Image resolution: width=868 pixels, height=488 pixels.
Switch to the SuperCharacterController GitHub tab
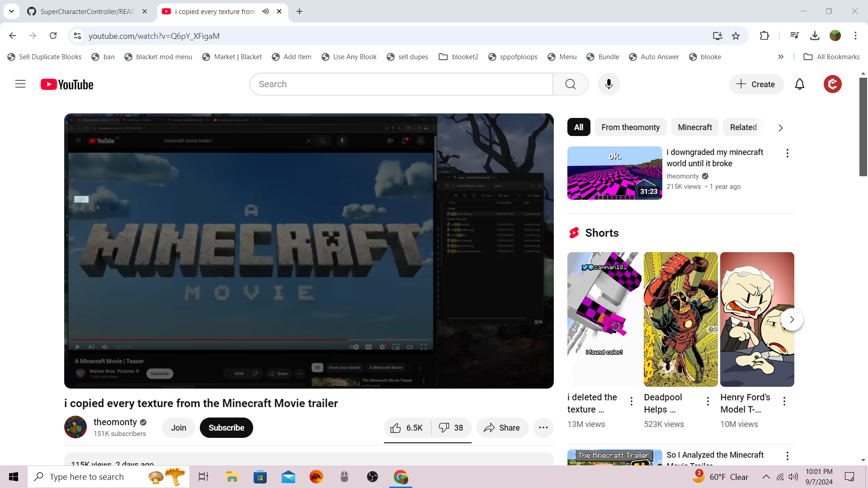(87, 11)
